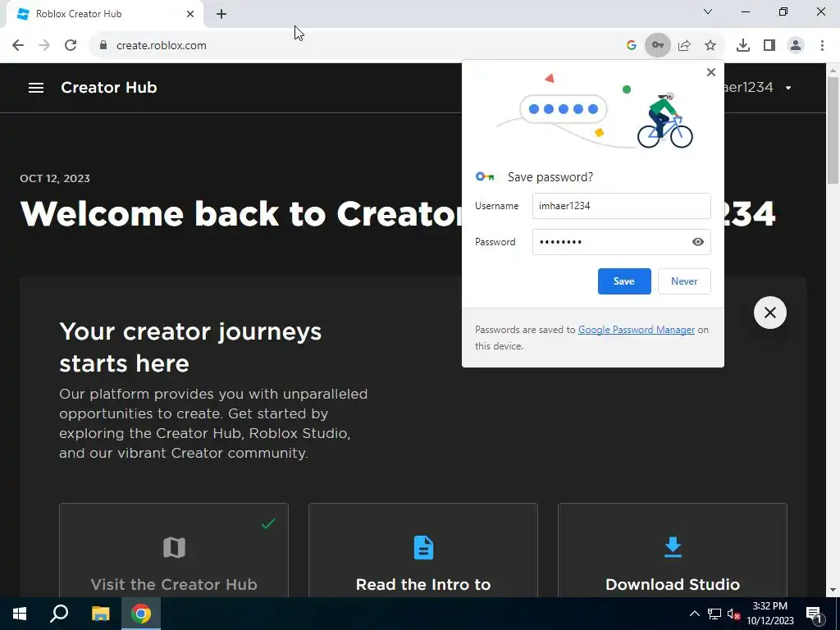The width and height of the screenshot is (840, 630).
Task: Launch File Explorer from the taskbar
Action: (100, 614)
